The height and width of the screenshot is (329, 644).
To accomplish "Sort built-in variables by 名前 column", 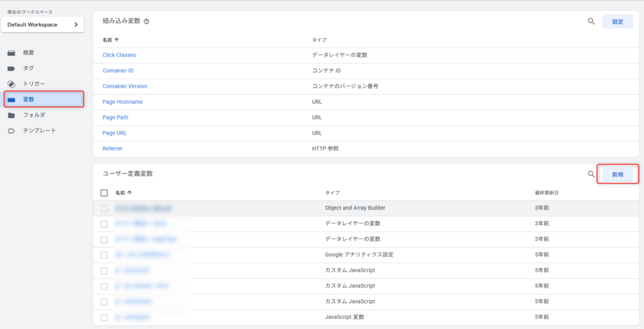I will pyautogui.click(x=111, y=40).
